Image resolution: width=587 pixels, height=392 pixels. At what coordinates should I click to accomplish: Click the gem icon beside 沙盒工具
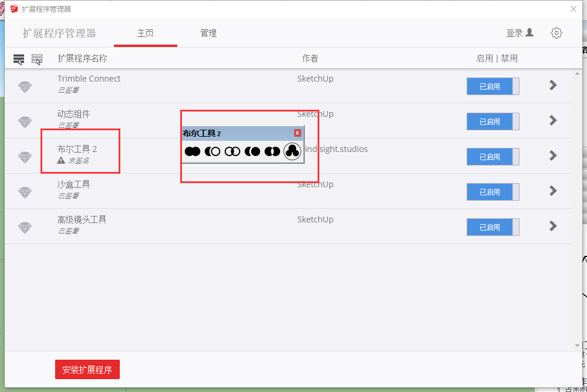click(x=25, y=192)
